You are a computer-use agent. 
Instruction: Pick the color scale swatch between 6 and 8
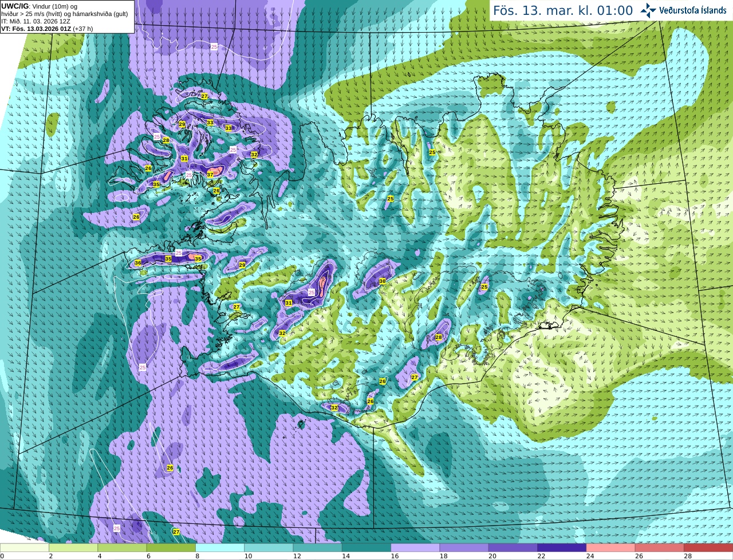[x=171, y=547]
